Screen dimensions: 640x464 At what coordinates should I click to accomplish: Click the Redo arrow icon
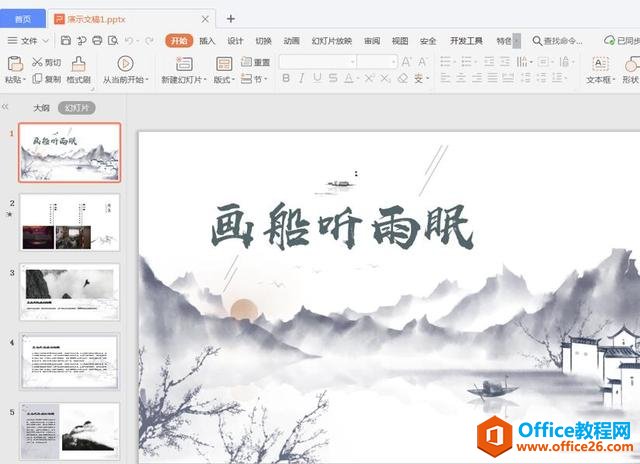click(149, 40)
